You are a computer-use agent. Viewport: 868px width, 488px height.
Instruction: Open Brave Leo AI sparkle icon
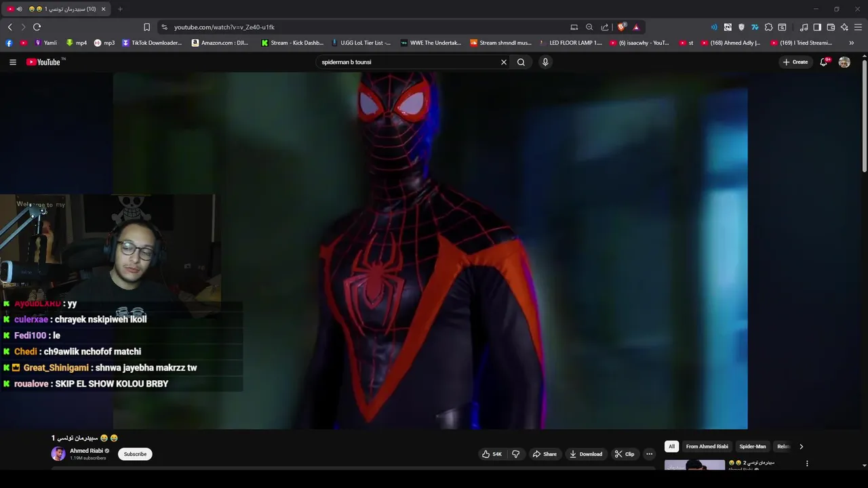click(x=844, y=27)
